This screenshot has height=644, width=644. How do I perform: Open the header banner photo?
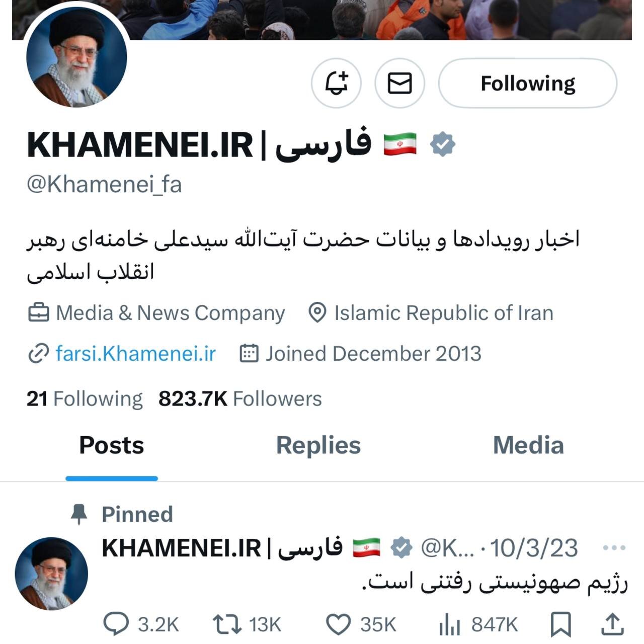[x=322, y=20]
